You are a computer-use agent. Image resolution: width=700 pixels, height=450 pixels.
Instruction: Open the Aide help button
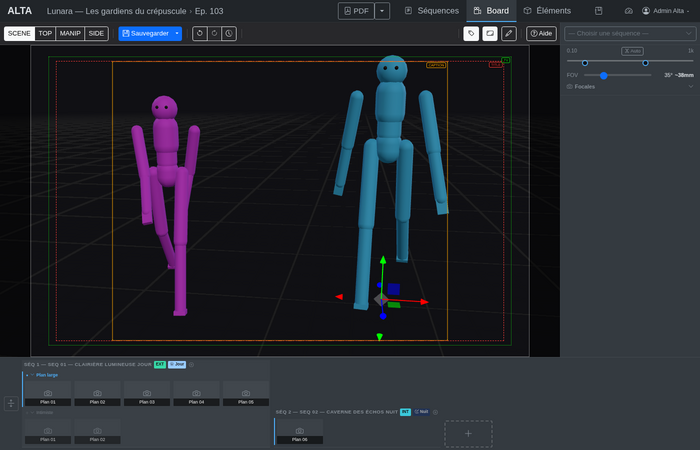click(x=541, y=33)
